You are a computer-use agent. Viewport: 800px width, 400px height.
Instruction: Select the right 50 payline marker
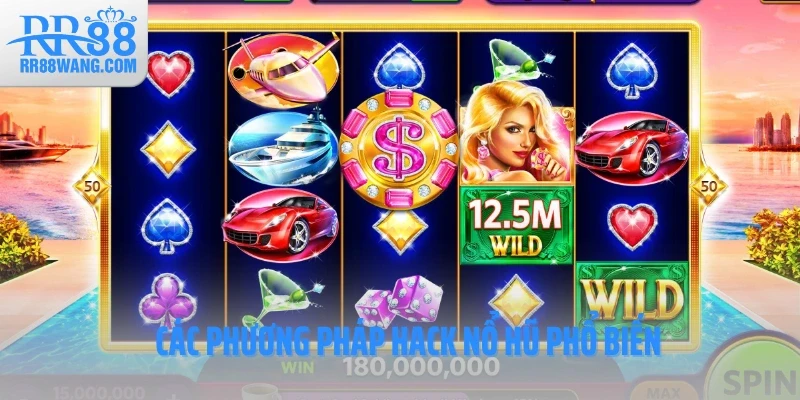pos(709,186)
